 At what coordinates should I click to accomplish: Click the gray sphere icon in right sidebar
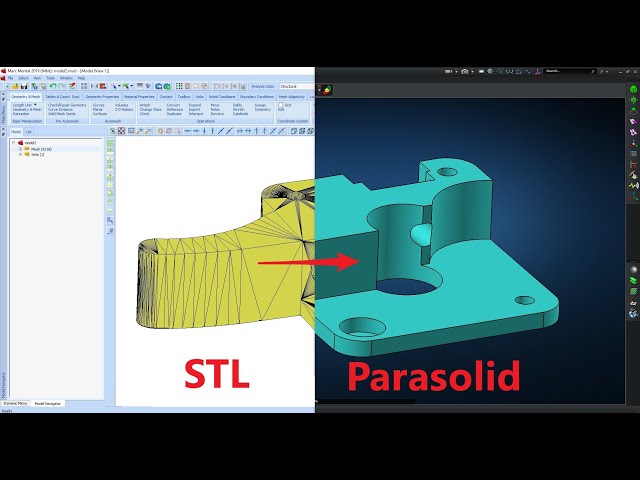(x=633, y=270)
